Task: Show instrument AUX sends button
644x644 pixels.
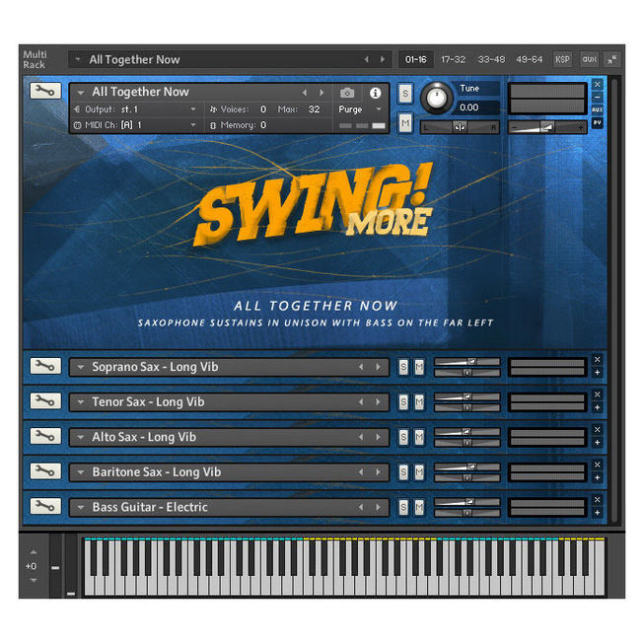Action: pos(598,109)
